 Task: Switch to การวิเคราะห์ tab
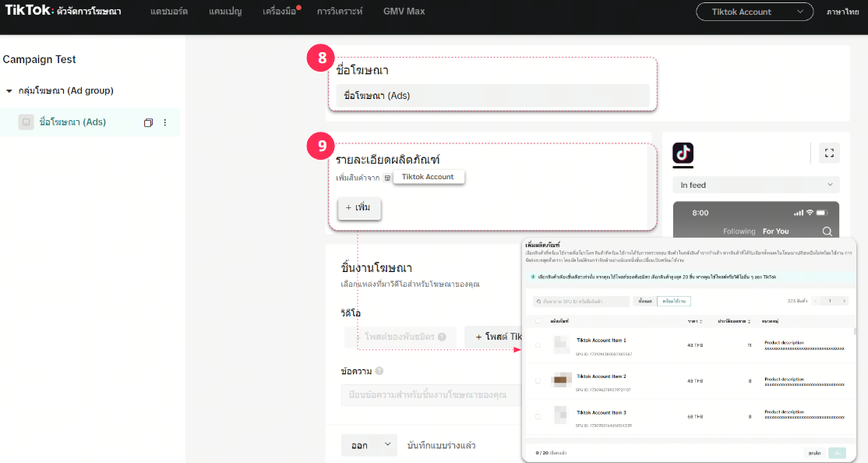pos(340,11)
